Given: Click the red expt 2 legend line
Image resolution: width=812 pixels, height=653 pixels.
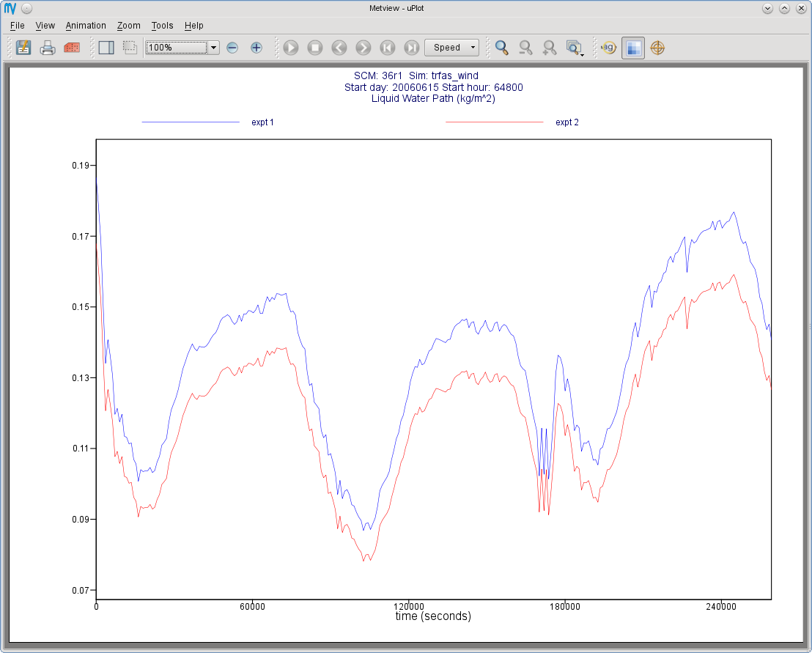Looking at the screenshot, I should (x=495, y=122).
